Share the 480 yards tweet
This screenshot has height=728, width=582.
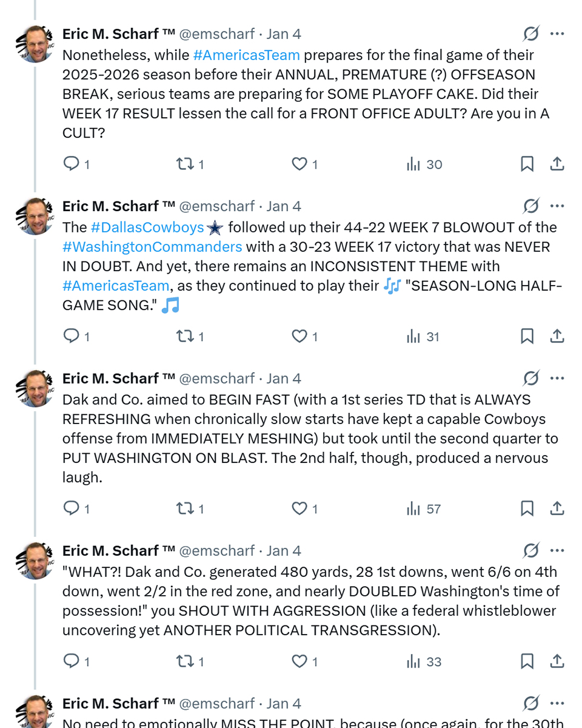(557, 661)
